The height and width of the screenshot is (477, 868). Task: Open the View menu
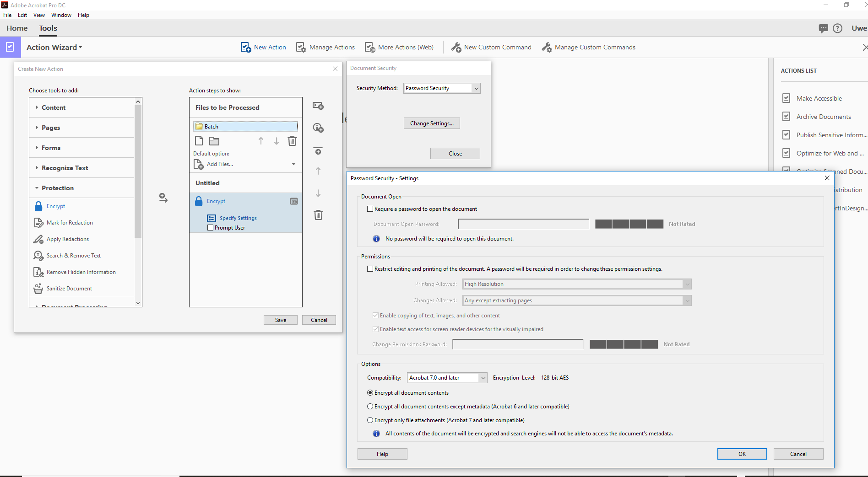(39, 15)
